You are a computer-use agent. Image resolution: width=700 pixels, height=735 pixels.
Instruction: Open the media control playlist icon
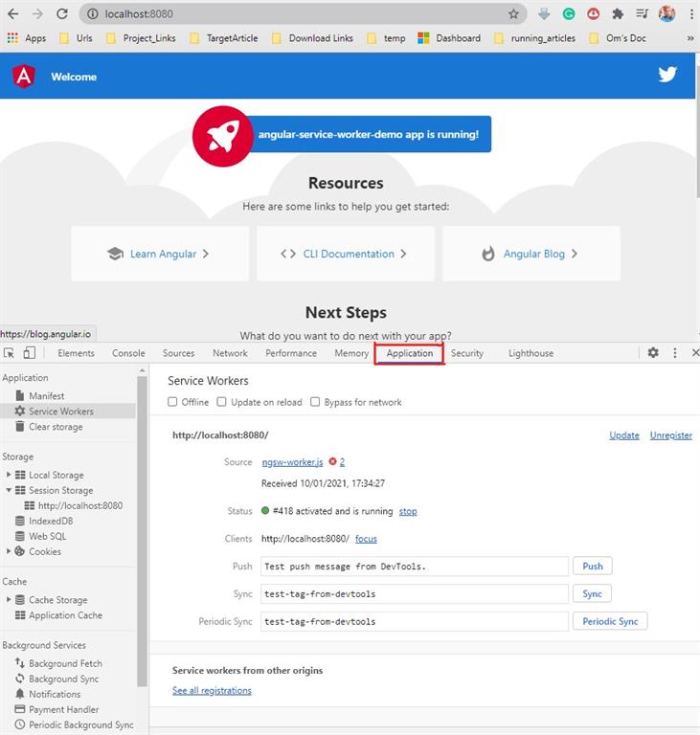click(x=642, y=14)
